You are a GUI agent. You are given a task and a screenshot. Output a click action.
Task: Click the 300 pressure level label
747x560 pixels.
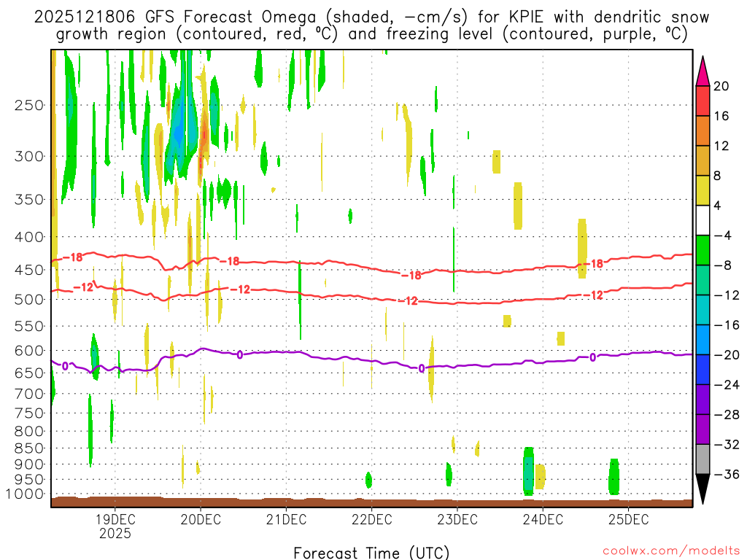pyautogui.click(x=29, y=156)
